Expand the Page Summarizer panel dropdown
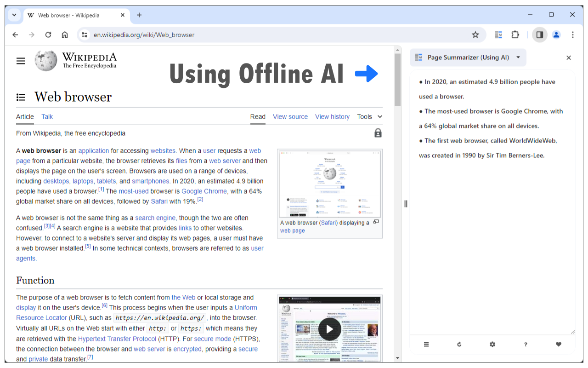This screenshot has width=588, height=368. pos(518,57)
